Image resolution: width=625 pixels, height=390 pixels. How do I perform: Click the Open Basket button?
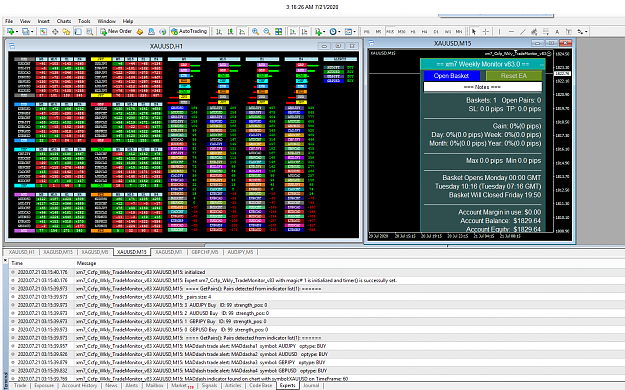tap(451, 76)
